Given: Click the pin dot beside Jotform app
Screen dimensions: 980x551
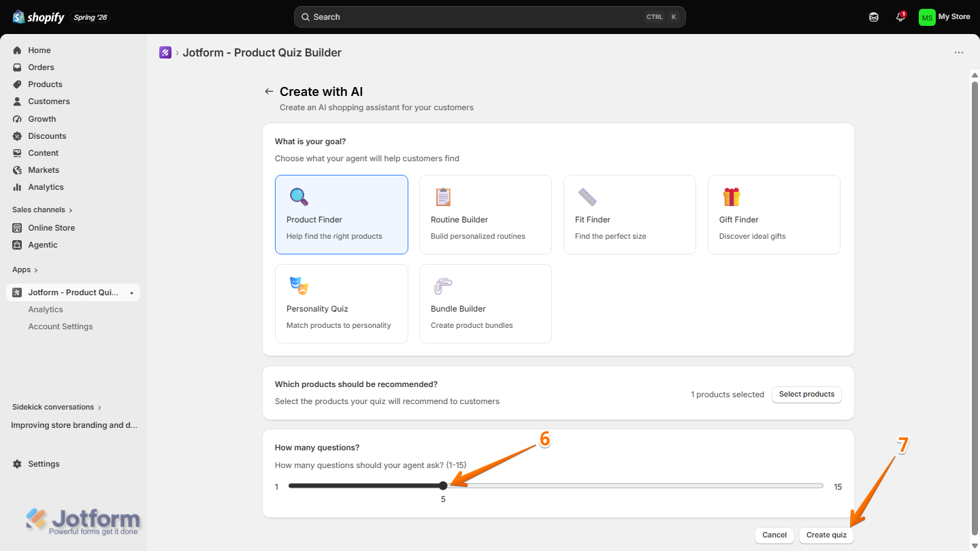Looking at the screenshot, I should [x=131, y=293].
